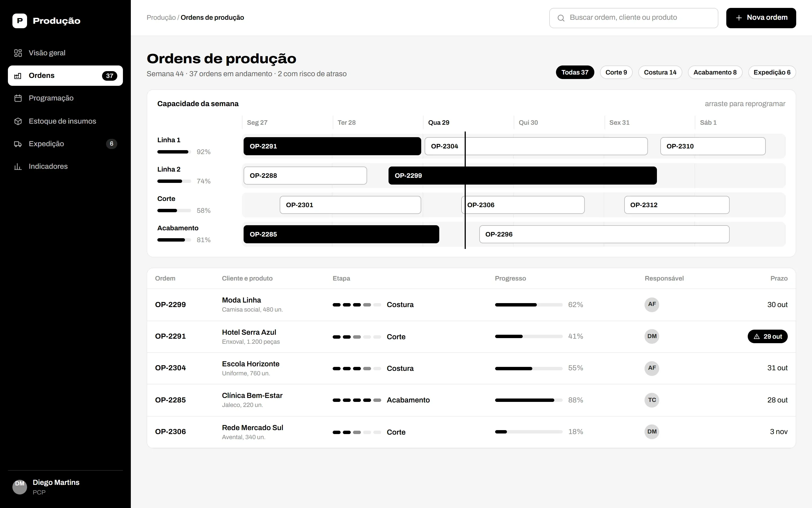Click plus icon in Nova ordem

(x=739, y=18)
